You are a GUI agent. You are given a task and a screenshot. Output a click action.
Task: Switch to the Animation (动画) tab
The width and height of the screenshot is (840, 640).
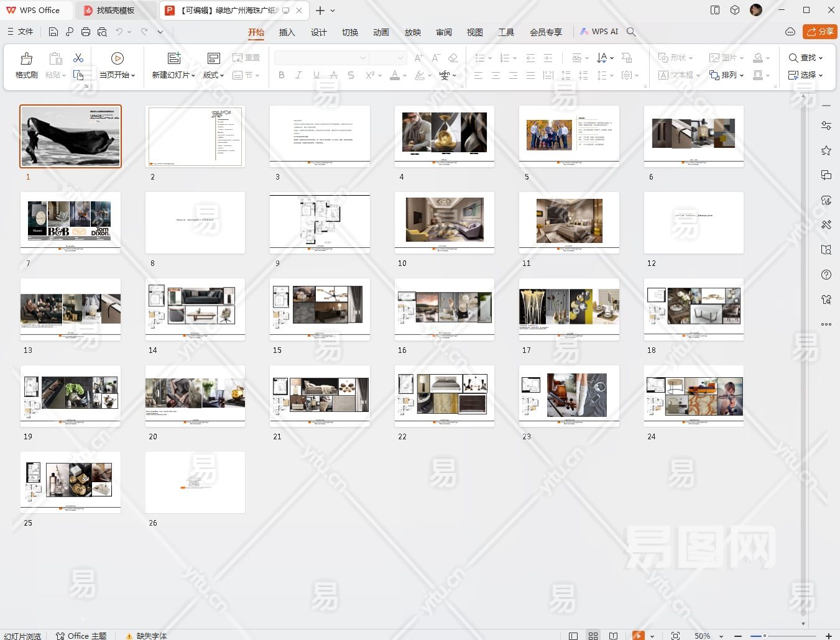tap(381, 32)
